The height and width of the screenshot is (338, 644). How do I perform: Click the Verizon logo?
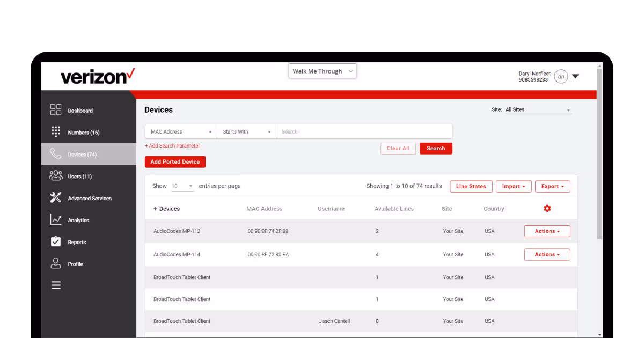pyautogui.click(x=98, y=76)
